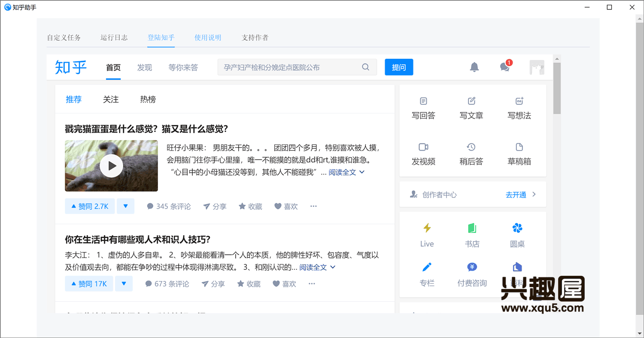Select the 推荐 feed tab
The image size is (644, 338).
[73, 100]
